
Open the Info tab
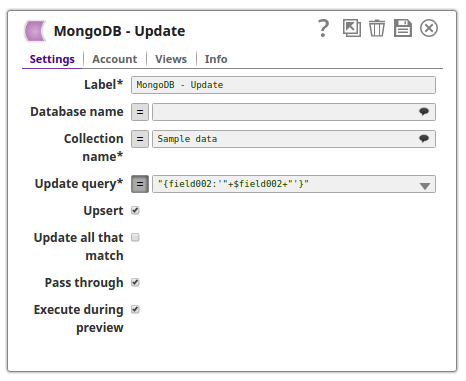click(x=216, y=59)
